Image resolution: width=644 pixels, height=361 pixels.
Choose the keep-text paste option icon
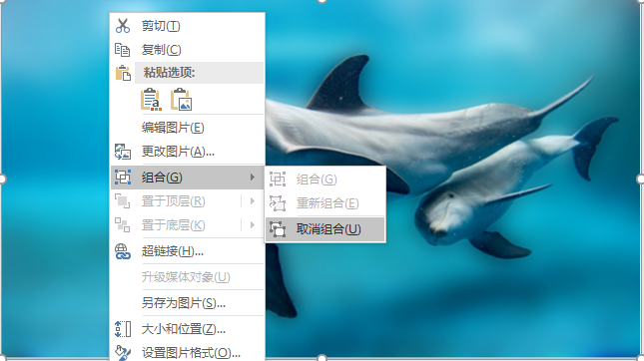(151, 100)
